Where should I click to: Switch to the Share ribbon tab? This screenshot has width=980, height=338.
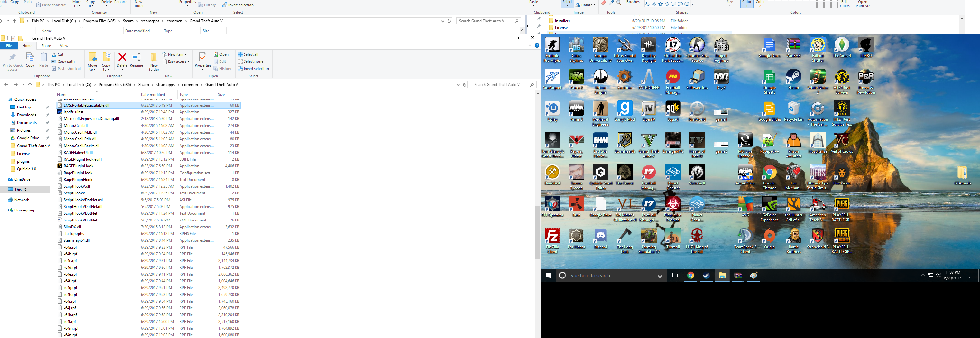click(46, 46)
